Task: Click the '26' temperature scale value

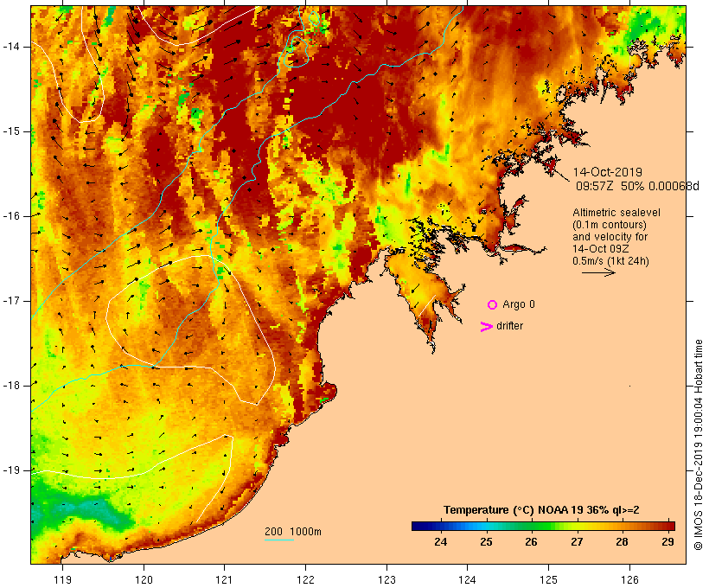Action: (531, 541)
